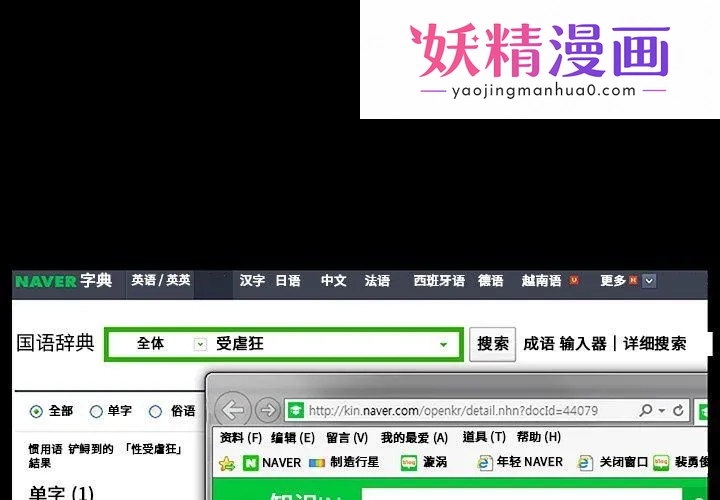Click the browser Back arrow button

tap(233, 410)
